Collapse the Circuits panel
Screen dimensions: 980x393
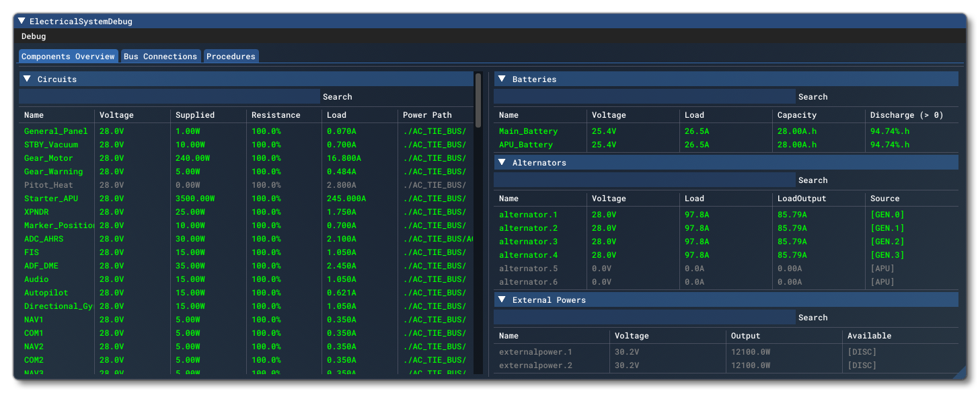(x=27, y=79)
